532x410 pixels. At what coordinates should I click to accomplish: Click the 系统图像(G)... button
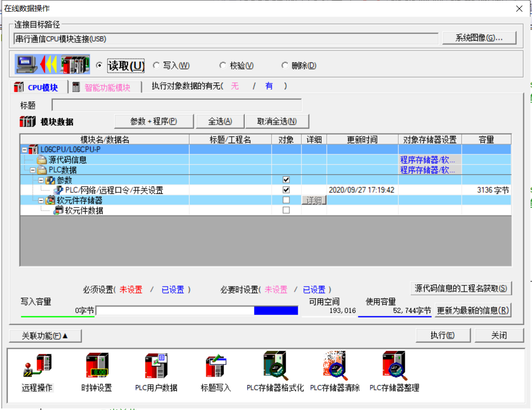(479, 38)
